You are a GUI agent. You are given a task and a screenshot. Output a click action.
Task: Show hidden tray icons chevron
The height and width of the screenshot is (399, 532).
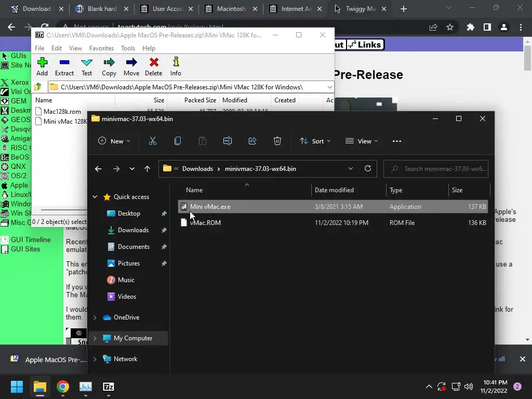[x=429, y=387]
